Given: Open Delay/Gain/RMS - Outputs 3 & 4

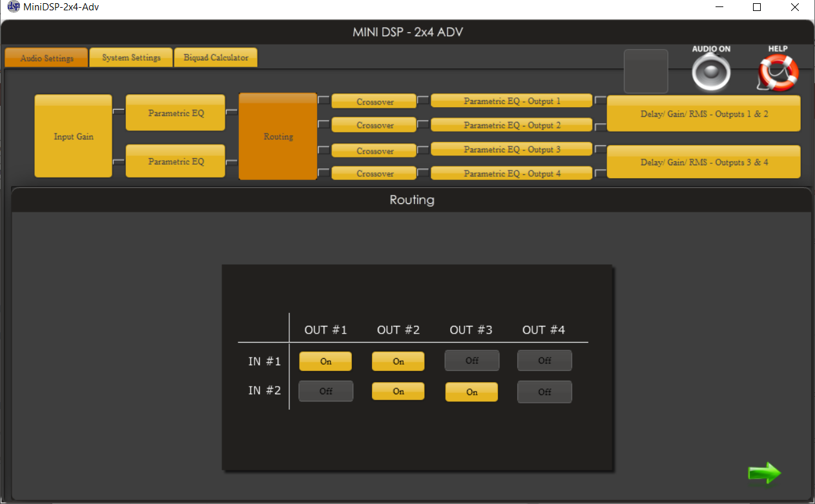Looking at the screenshot, I should pyautogui.click(x=704, y=162).
